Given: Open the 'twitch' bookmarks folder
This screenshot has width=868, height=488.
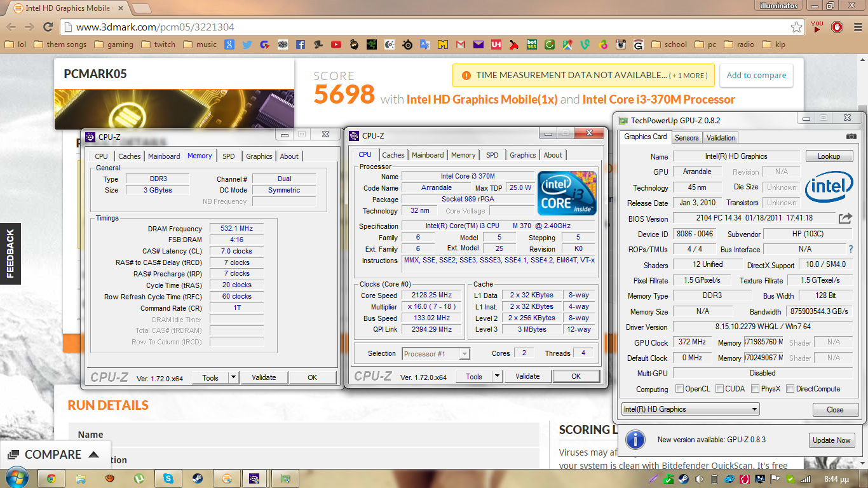Looking at the screenshot, I should [158, 44].
